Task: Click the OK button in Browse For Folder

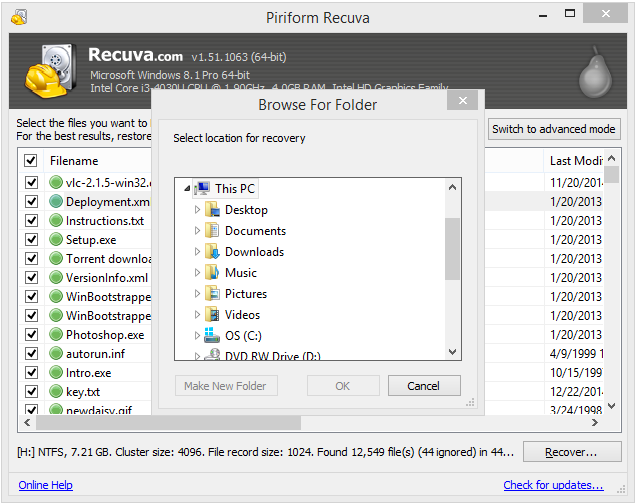Action: (x=343, y=386)
